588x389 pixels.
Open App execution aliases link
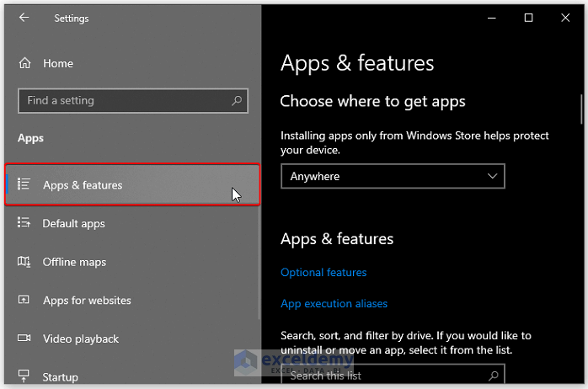click(334, 304)
